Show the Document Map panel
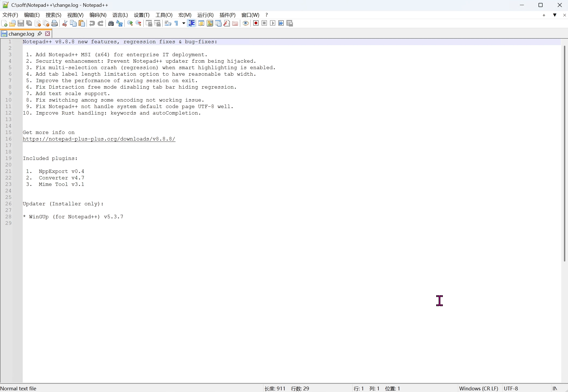The image size is (568, 392). [x=210, y=24]
